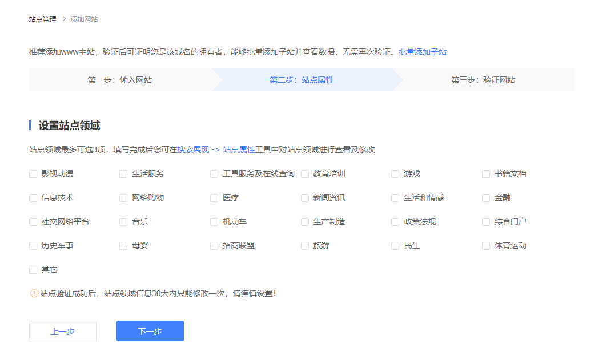Choose the 网络购物 checkbox
Screen dimensions: 611x364
123,198
